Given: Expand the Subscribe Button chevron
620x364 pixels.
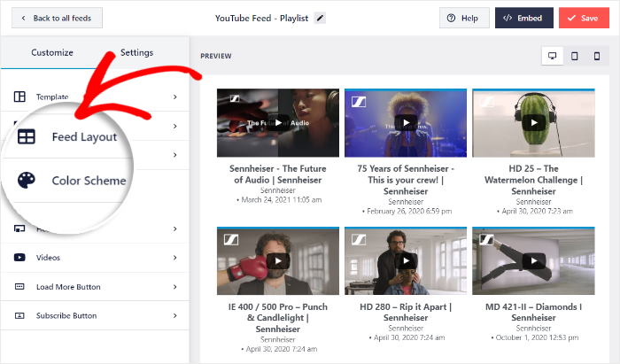Looking at the screenshot, I should [x=175, y=315].
